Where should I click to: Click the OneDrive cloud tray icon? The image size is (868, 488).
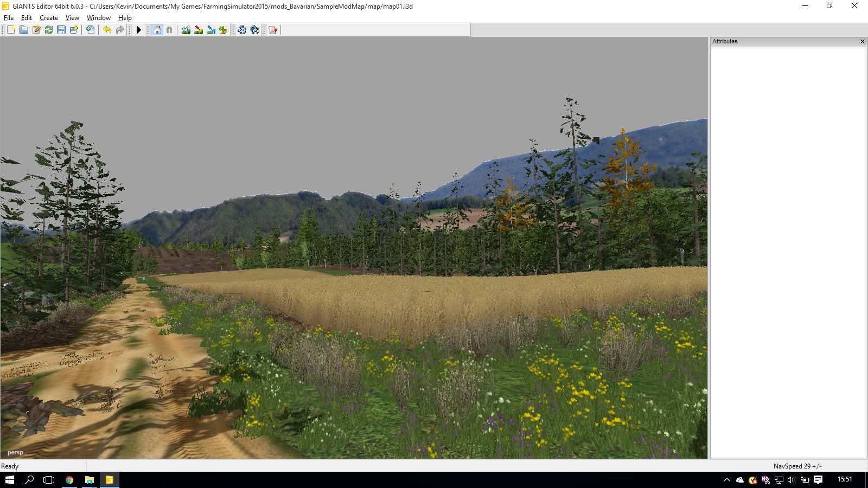(740, 480)
